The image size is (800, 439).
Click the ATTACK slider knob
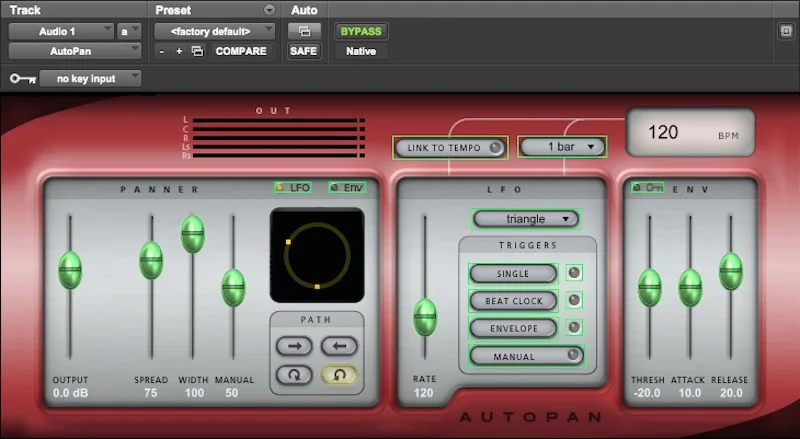coord(690,288)
